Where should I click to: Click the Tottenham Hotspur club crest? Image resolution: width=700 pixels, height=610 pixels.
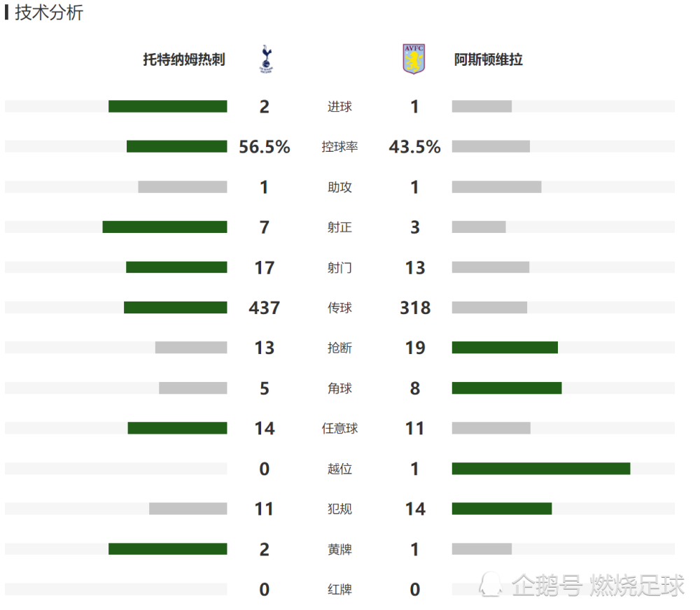266,59
